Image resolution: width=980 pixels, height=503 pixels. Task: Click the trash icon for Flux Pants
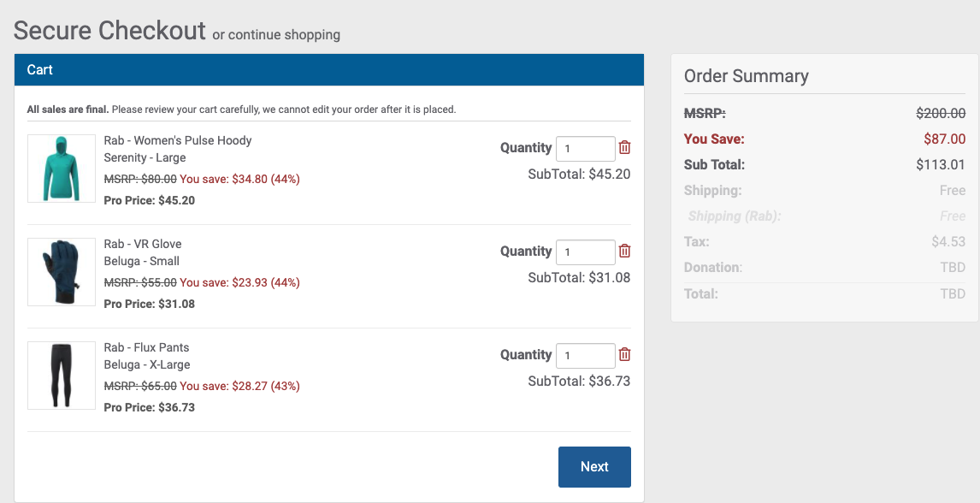(624, 354)
